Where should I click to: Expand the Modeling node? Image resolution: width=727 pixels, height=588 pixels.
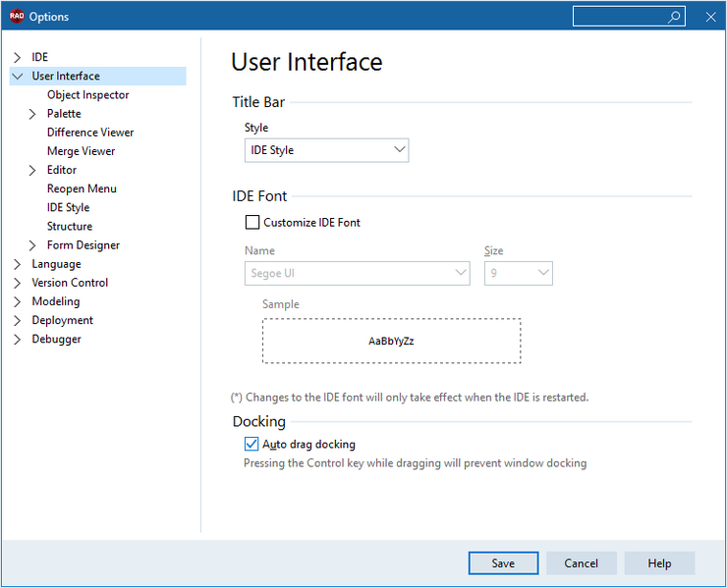pyautogui.click(x=17, y=301)
